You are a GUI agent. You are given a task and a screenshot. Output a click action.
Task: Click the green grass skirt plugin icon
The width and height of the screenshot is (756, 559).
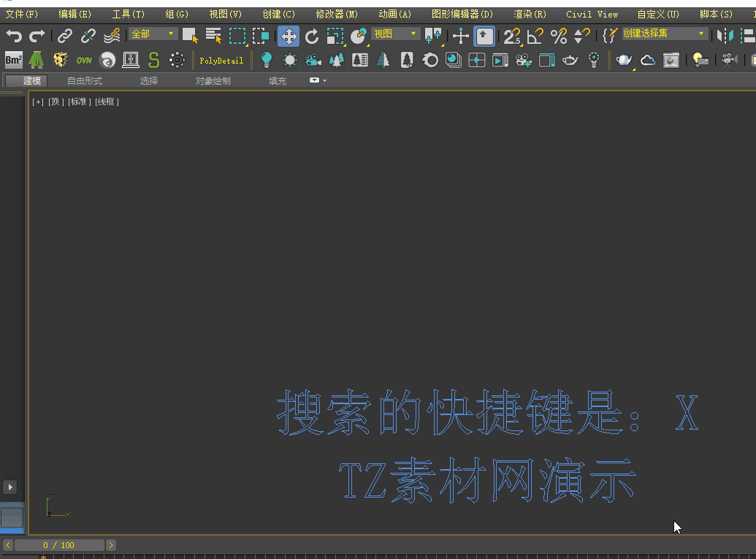coord(37,61)
